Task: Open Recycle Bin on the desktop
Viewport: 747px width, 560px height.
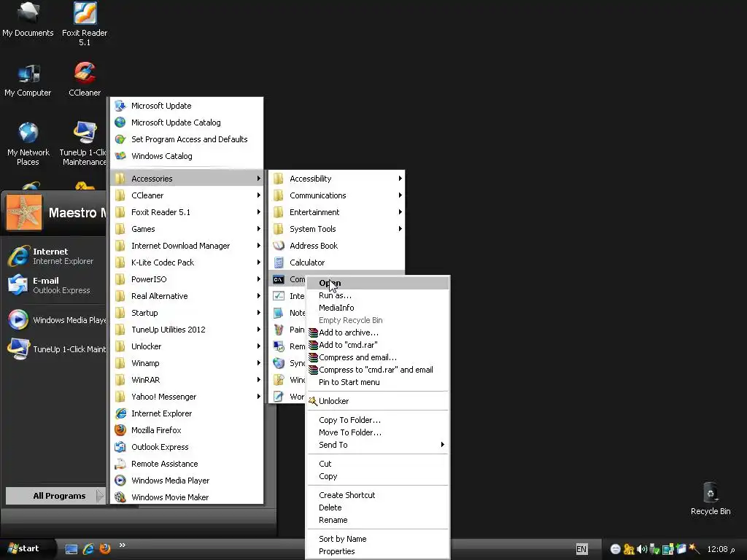Action: pos(711,499)
